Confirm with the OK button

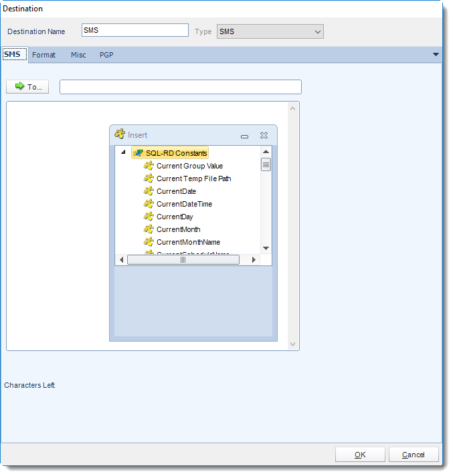(x=360, y=455)
